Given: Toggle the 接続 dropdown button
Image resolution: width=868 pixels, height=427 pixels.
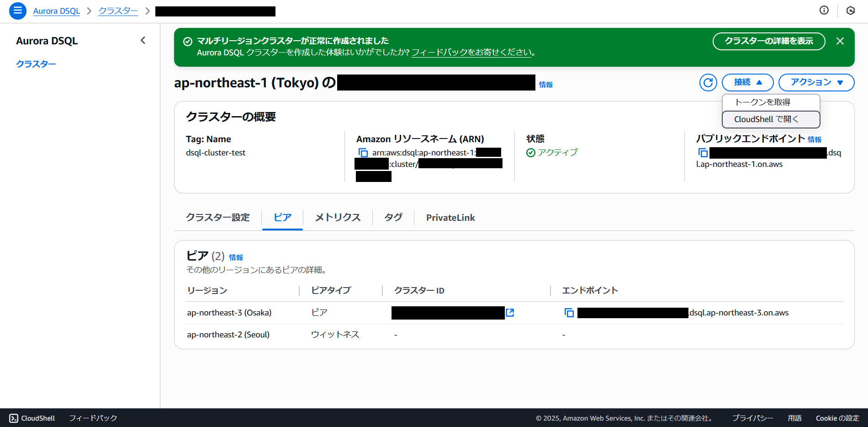Looking at the screenshot, I should coord(747,82).
